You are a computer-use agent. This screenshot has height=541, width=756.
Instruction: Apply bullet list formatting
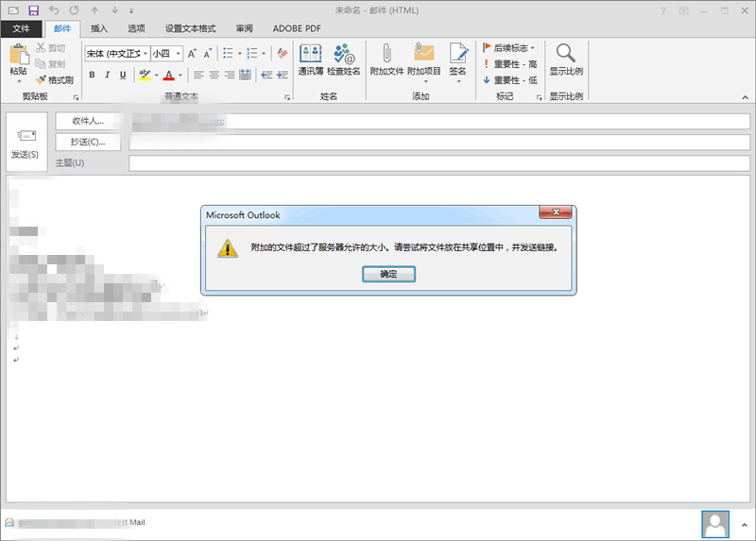[x=228, y=54]
